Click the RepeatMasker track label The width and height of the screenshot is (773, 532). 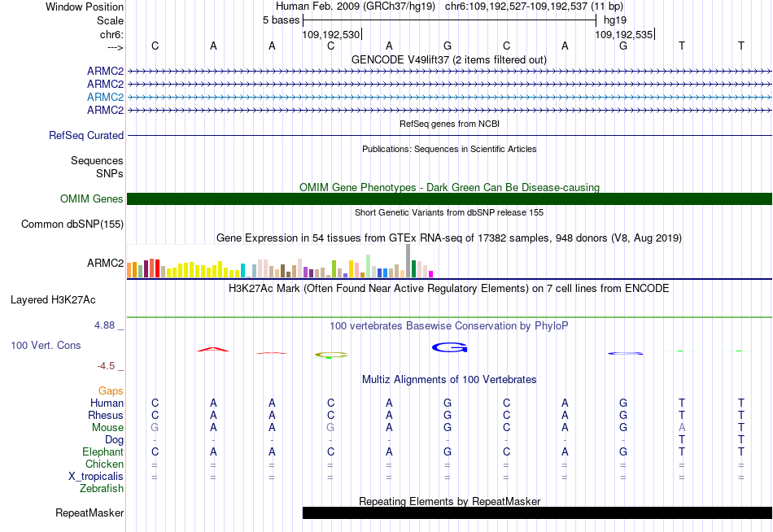[90, 512]
